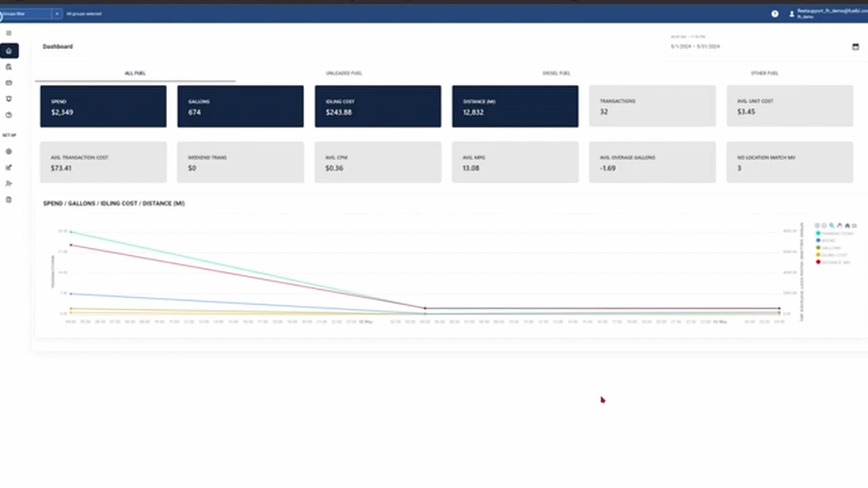Open the calendar date picker icon
The height and width of the screenshot is (488, 868).
855,47
